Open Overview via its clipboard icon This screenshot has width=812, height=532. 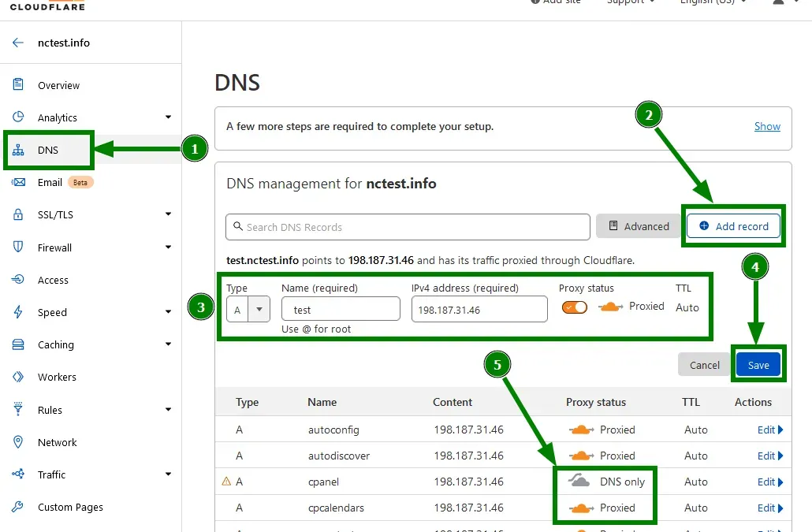(18, 84)
